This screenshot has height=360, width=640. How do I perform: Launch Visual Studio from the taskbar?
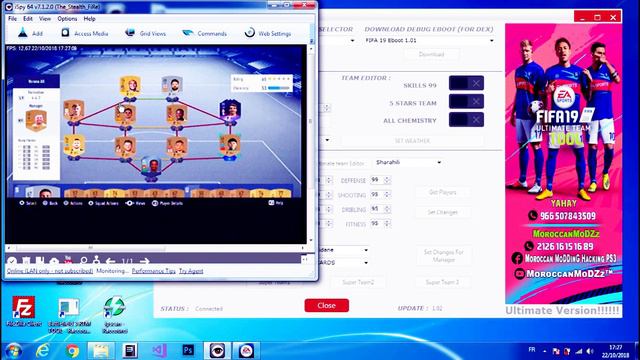pyautogui.click(x=159, y=351)
